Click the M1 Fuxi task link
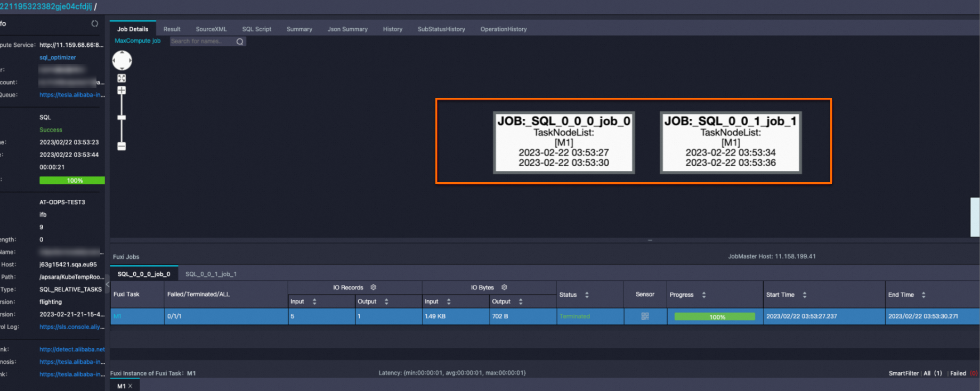Screen dimensions: 980x391 (117, 316)
